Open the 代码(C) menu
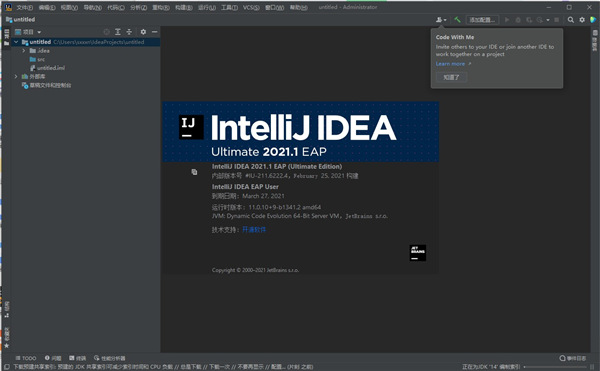600x371 pixels. click(x=116, y=7)
